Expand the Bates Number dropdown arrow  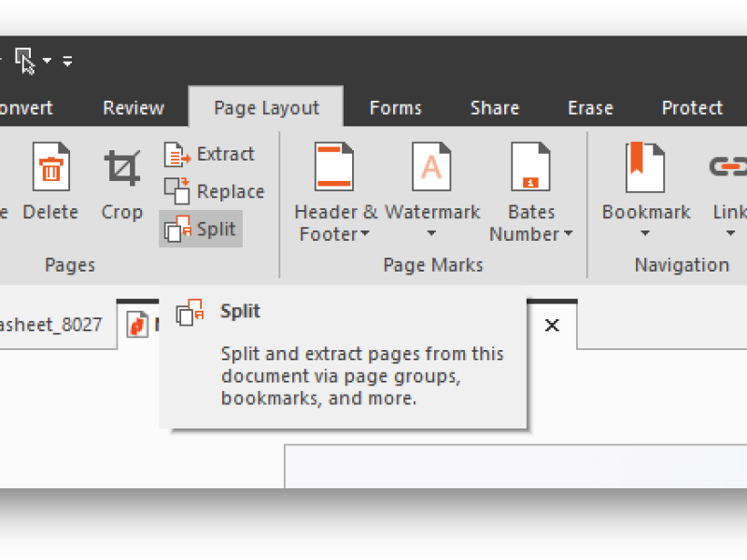(x=568, y=234)
